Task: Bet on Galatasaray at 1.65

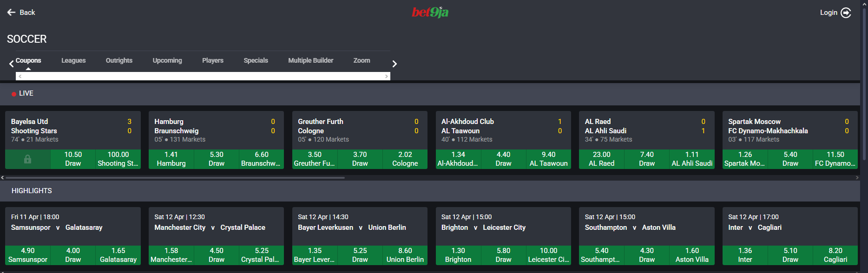Action: tap(118, 255)
